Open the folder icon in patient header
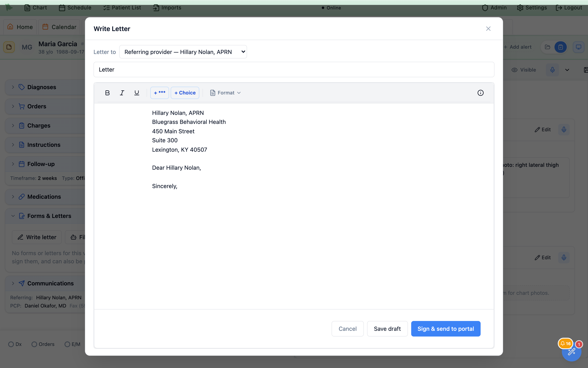588x368 pixels. [x=547, y=47]
